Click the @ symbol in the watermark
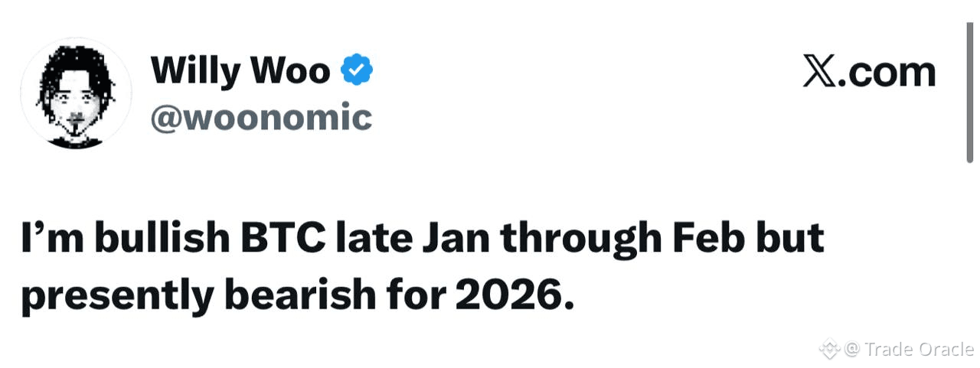Image resolution: width=980 pixels, height=368 pixels. coord(852,350)
